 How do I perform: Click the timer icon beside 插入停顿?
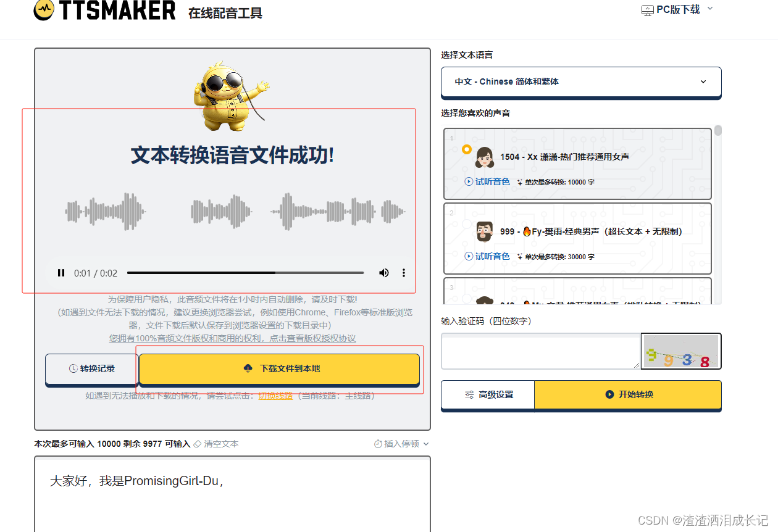click(x=378, y=444)
